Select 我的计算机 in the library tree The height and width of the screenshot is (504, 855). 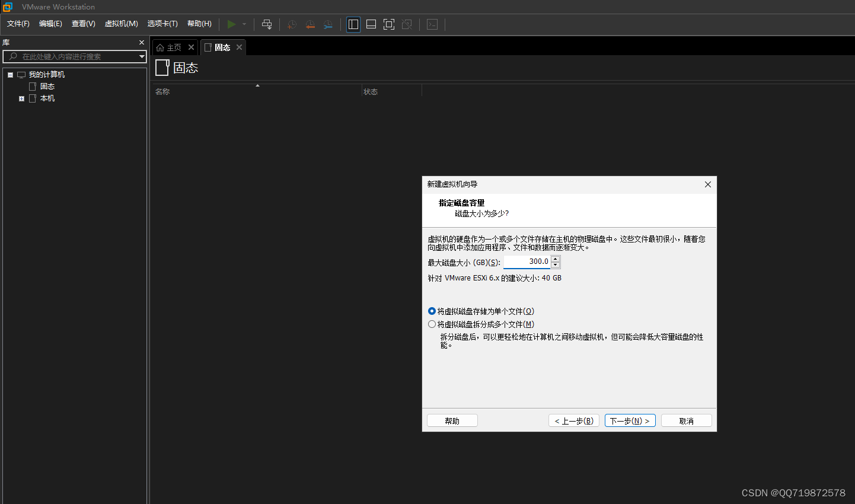(47, 75)
